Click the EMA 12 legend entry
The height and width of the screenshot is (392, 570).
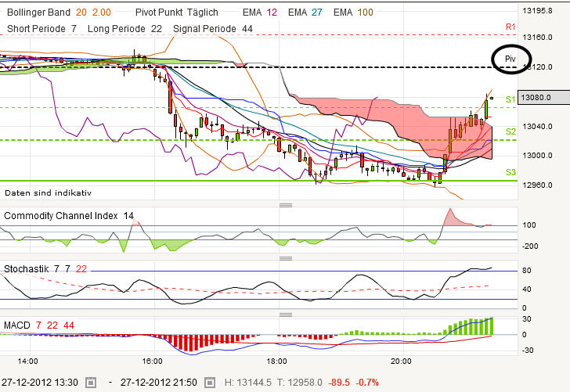(x=260, y=13)
